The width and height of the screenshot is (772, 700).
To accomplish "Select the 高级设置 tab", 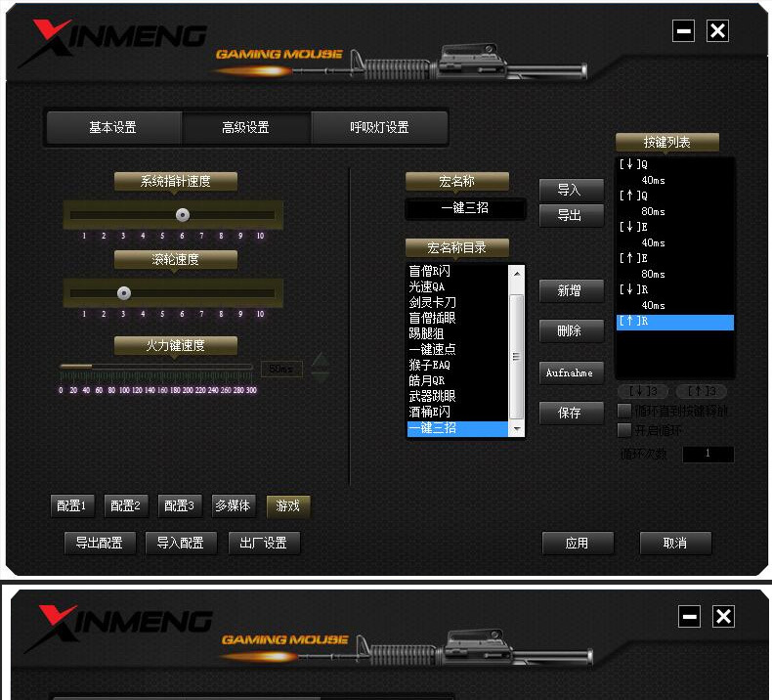I will pyautogui.click(x=245, y=128).
